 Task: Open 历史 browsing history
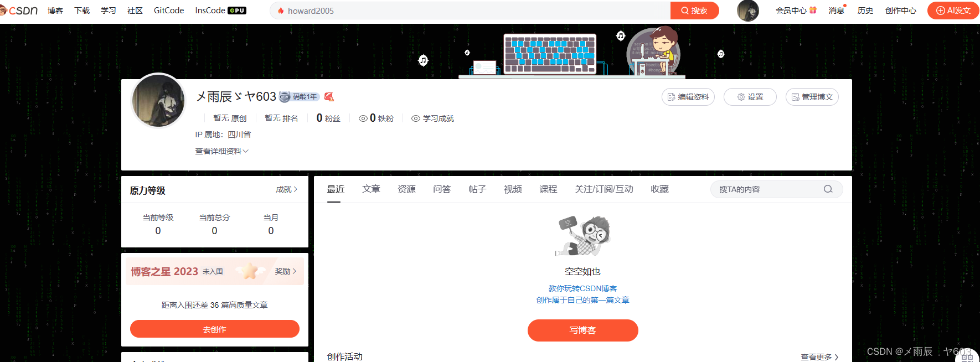pos(865,11)
